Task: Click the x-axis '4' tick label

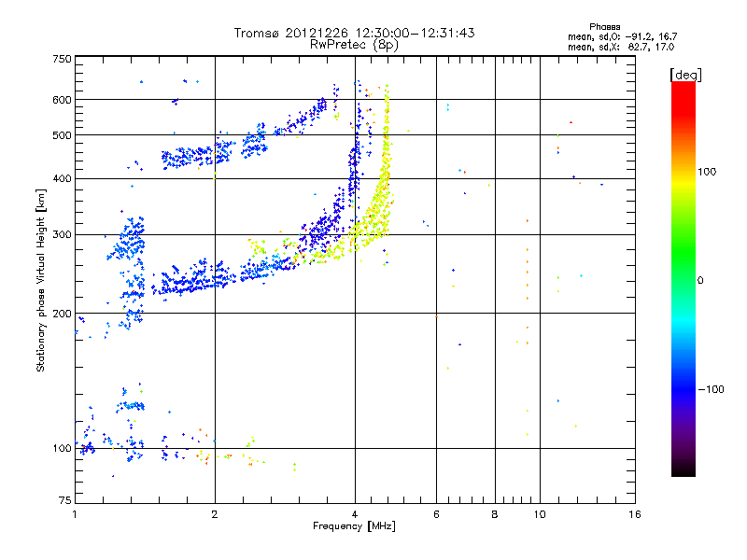Action: coord(355,514)
